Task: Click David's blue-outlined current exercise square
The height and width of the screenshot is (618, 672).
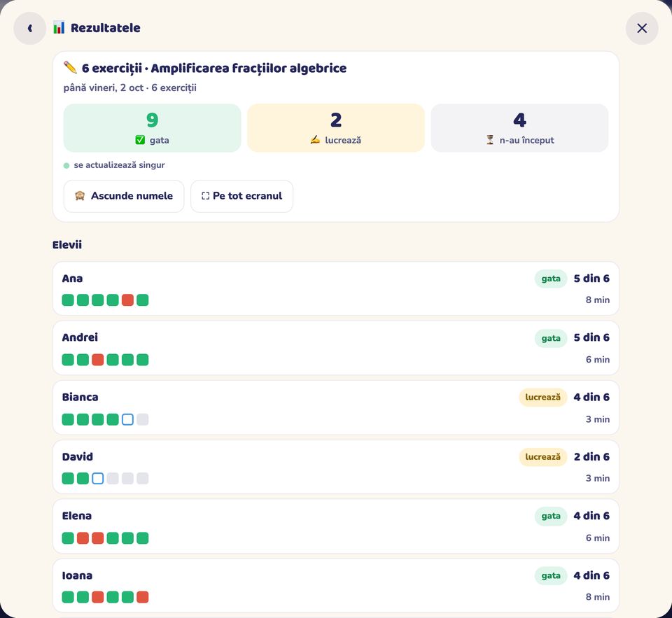Action: (x=98, y=478)
